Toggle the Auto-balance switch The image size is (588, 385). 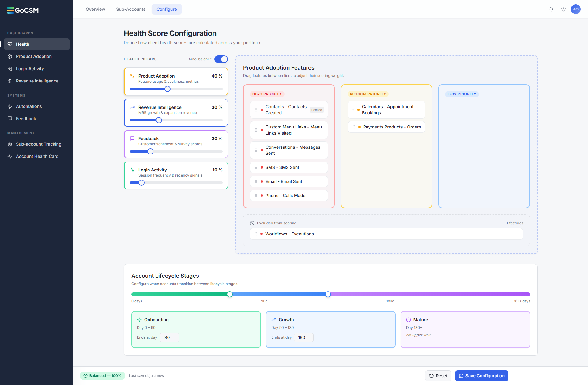pos(221,59)
